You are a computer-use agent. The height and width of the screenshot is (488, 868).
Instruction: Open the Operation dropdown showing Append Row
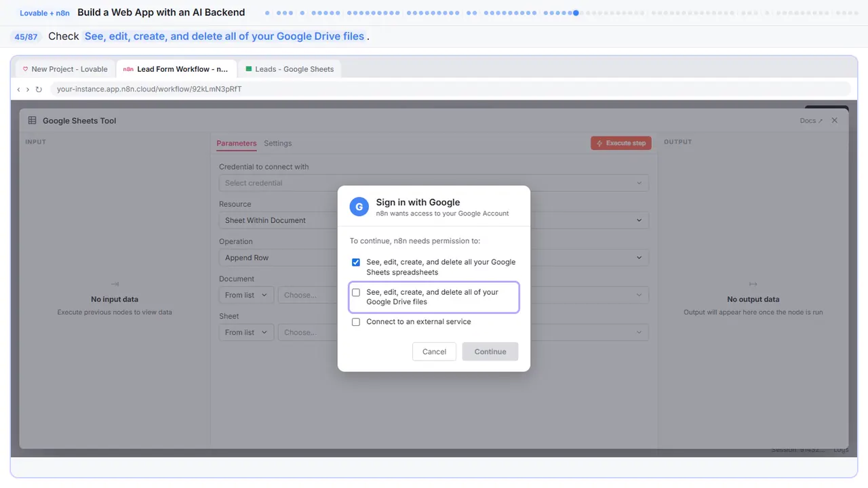(x=433, y=258)
